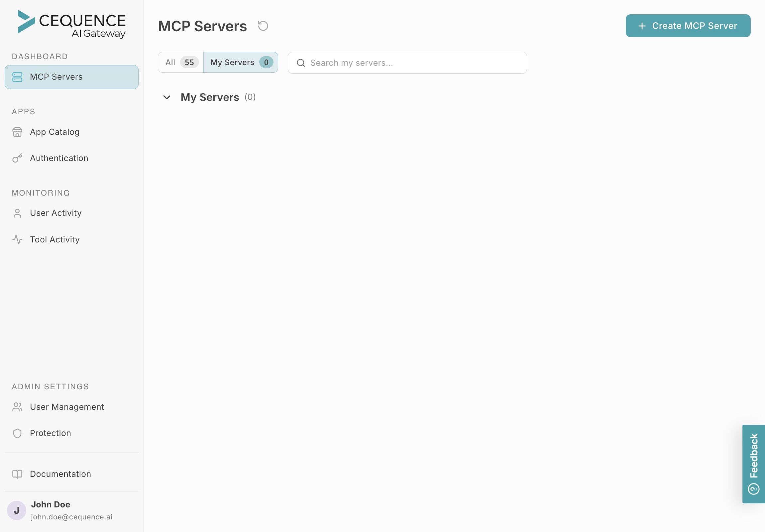This screenshot has width=765, height=532.
Task: Click the Authentication key icon
Action: pyautogui.click(x=17, y=158)
